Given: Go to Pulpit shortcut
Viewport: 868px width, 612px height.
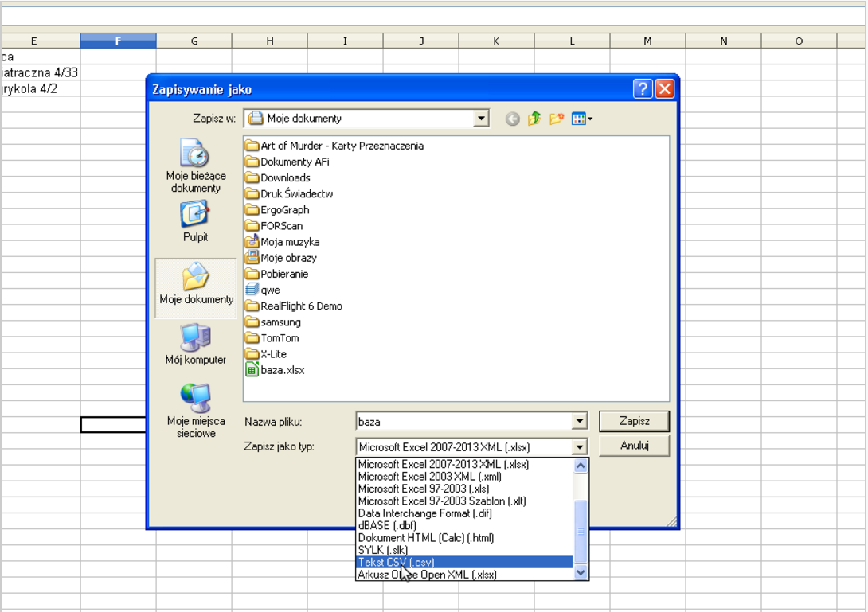Looking at the screenshot, I should 195,222.
